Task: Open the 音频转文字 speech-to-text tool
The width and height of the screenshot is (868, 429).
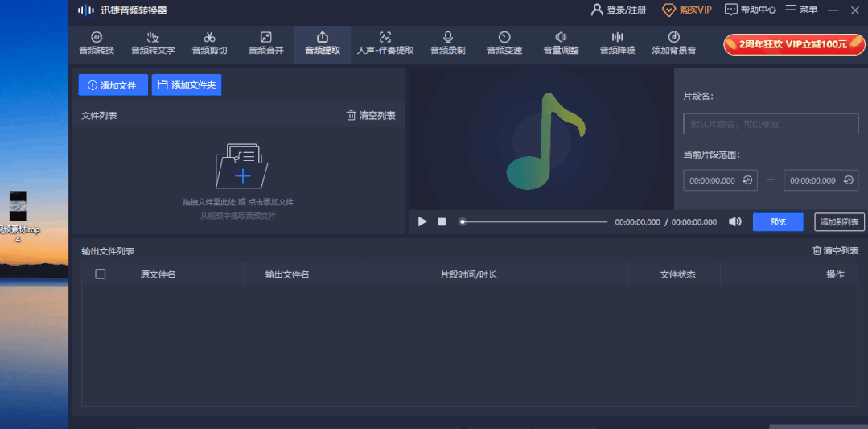Action: pos(153,43)
